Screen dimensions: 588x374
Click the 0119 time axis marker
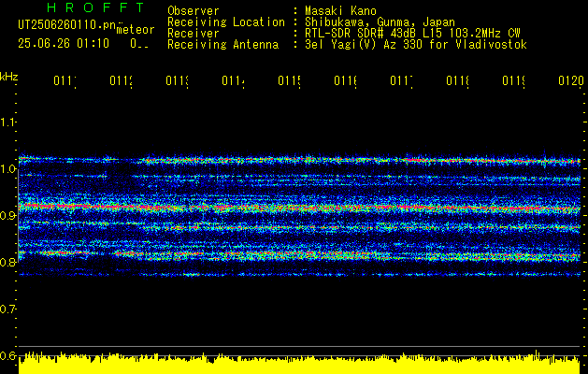coord(513,81)
